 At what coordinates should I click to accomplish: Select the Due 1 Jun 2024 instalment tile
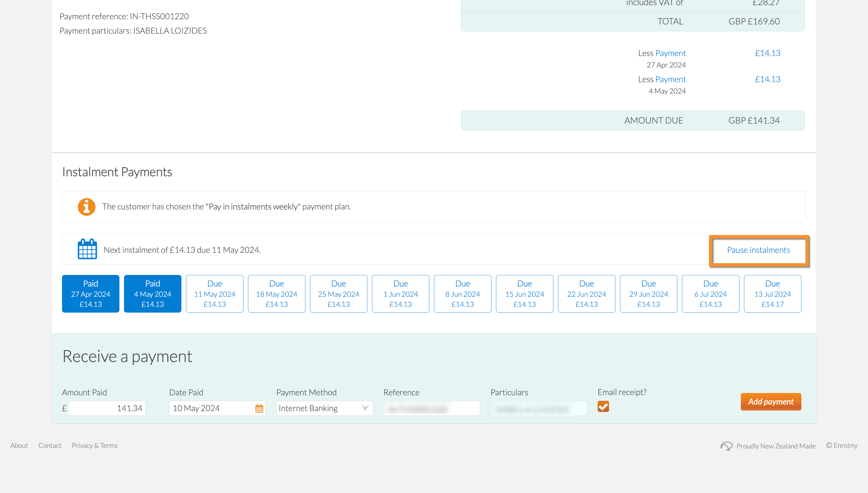400,294
